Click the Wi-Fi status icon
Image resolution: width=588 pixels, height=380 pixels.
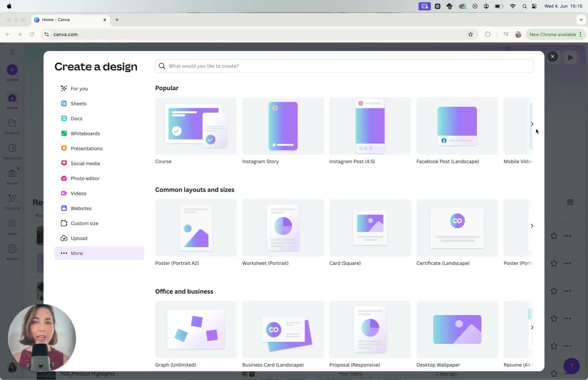tap(513, 6)
